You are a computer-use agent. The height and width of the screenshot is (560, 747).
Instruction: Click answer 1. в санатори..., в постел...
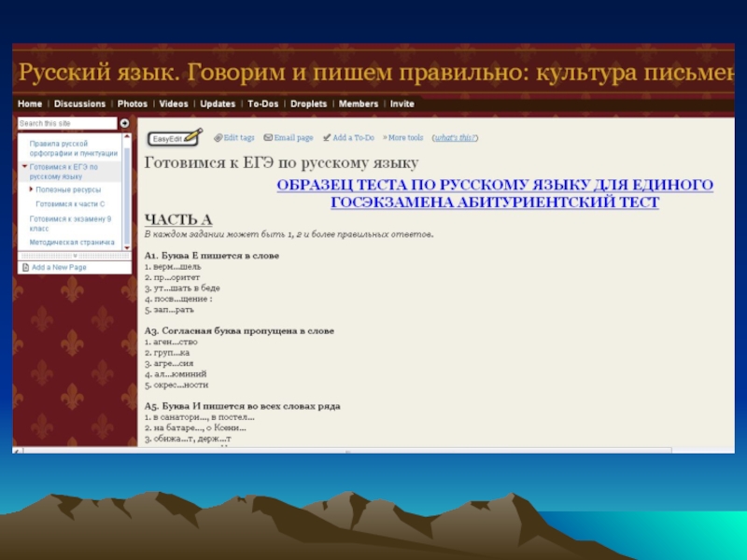(x=199, y=417)
